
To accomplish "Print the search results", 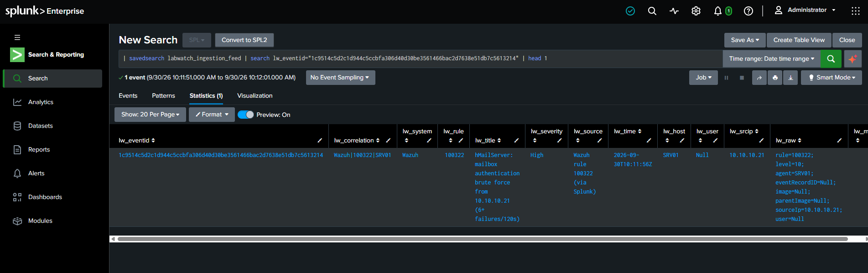I will [x=775, y=78].
